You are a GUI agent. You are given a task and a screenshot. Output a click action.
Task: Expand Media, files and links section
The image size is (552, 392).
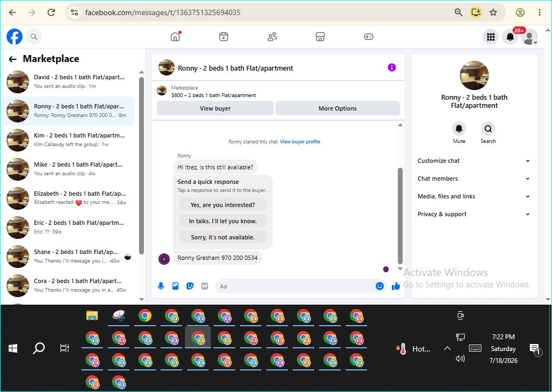point(474,196)
